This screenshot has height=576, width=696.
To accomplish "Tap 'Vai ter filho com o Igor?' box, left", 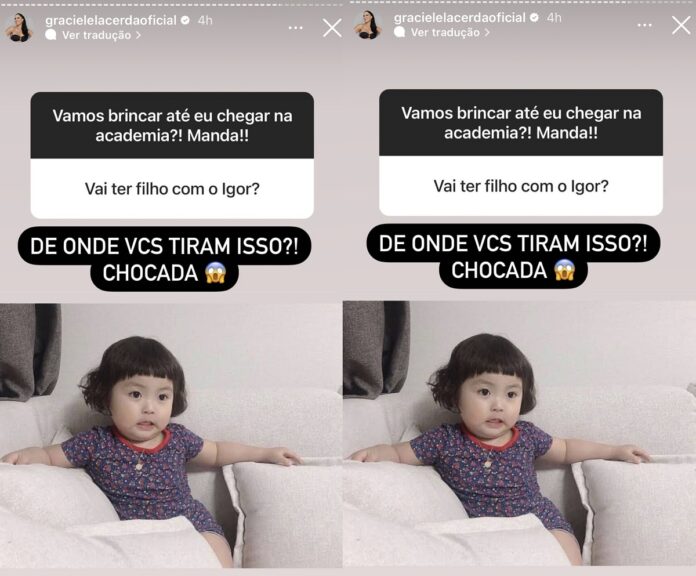I will (x=172, y=189).
